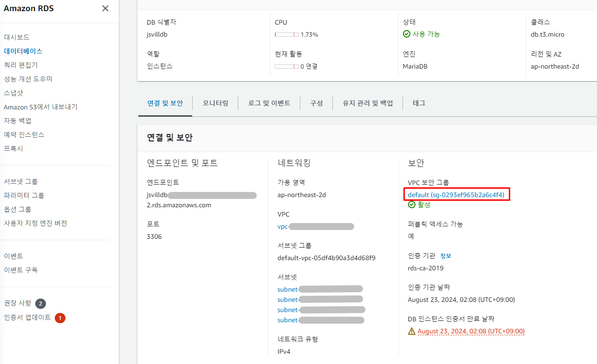Open 인증서 업데이트 in the sidebar
This screenshot has width=597, height=364.
click(27, 318)
